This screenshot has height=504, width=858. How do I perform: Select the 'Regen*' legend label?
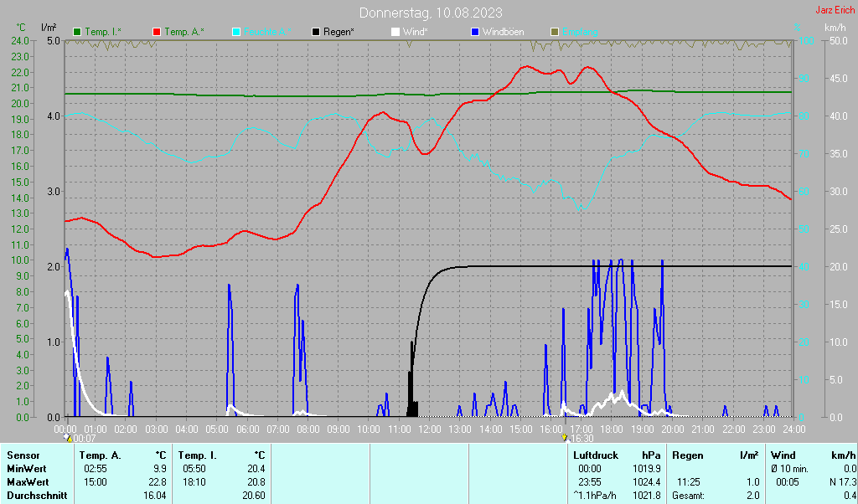point(339,33)
